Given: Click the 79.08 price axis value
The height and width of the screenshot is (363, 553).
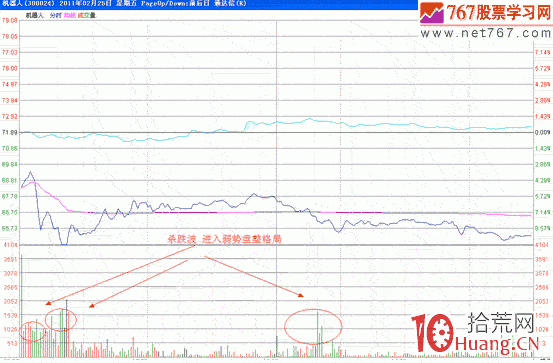Looking at the screenshot, I should 10,20.
